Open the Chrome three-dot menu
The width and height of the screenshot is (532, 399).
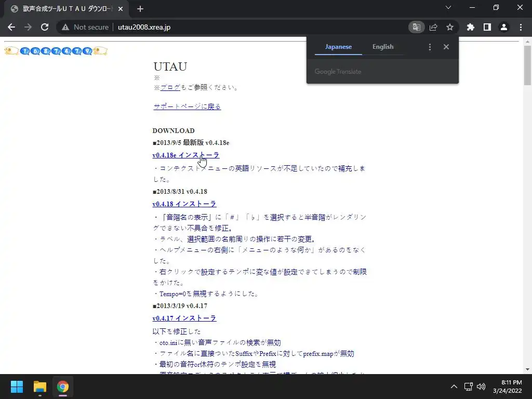(521, 27)
